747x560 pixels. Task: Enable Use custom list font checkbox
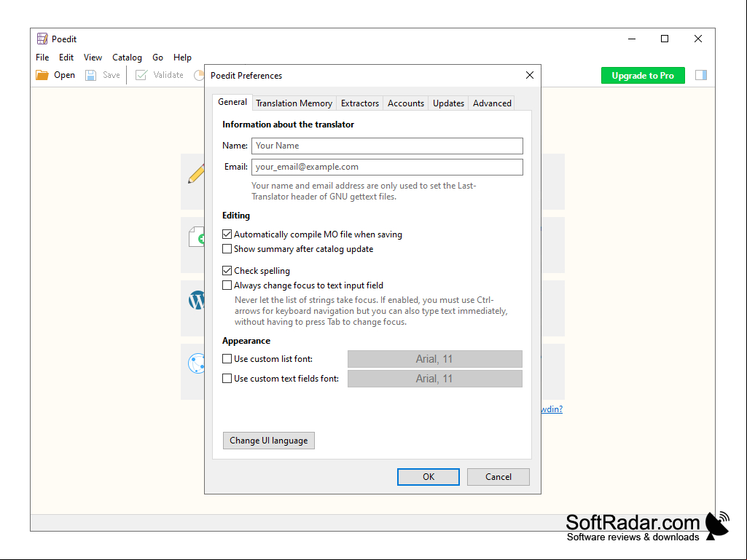(x=227, y=359)
